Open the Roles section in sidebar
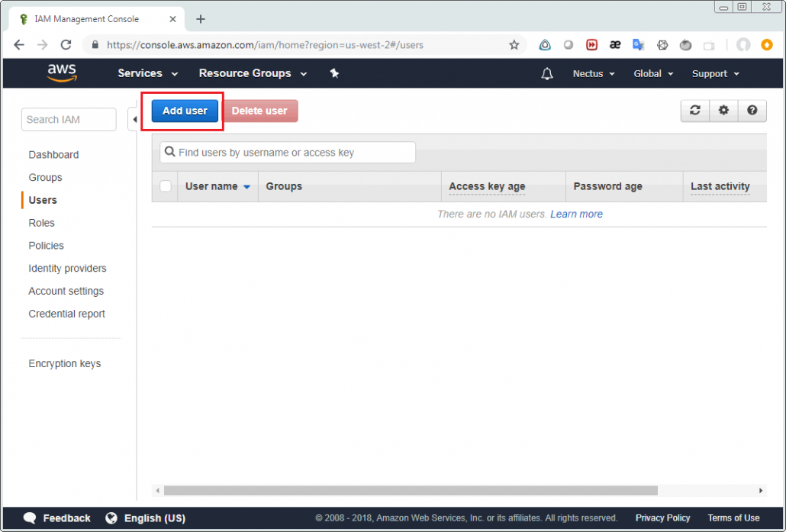Image resolution: width=786 pixels, height=532 pixels. click(x=42, y=223)
